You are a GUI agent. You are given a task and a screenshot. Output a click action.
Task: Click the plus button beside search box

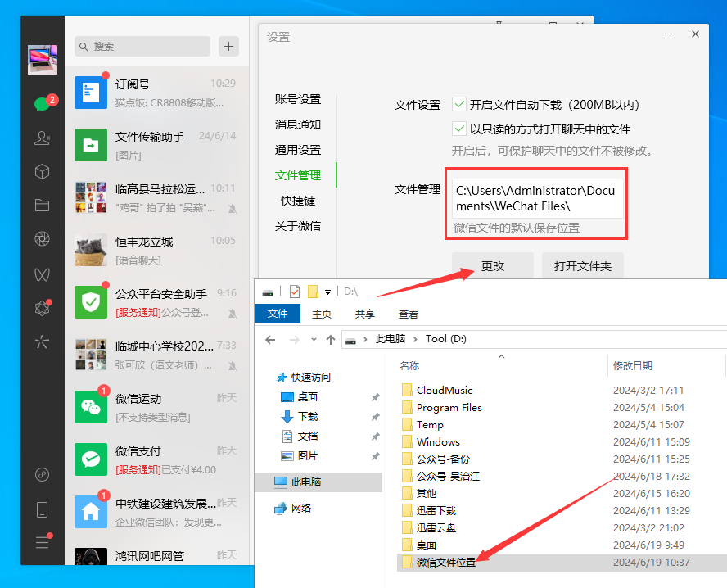point(228,47)
